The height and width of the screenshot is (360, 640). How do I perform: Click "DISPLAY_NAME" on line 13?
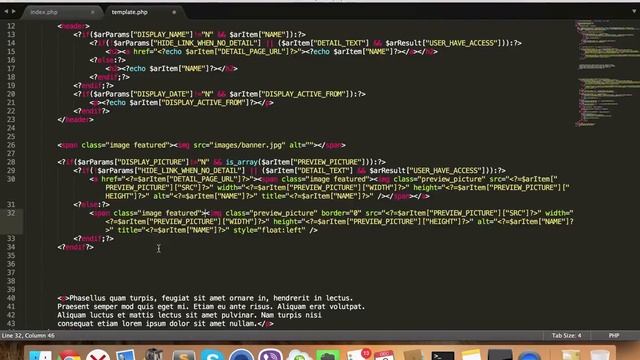(x=161, y=35)
